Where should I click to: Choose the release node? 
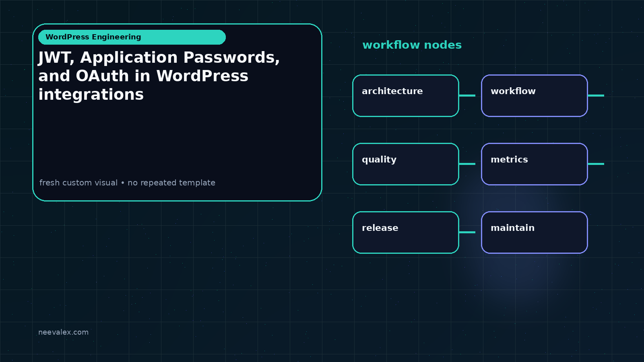[x=406, y=232]
